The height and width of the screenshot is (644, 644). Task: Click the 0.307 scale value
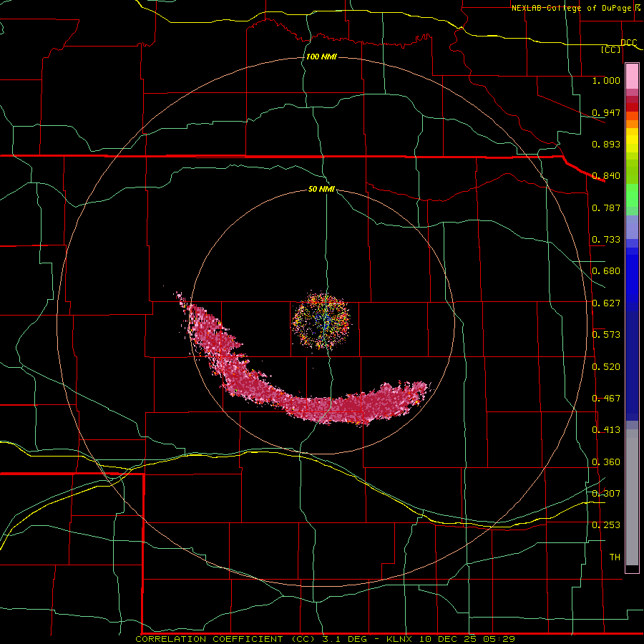[606, 493]
